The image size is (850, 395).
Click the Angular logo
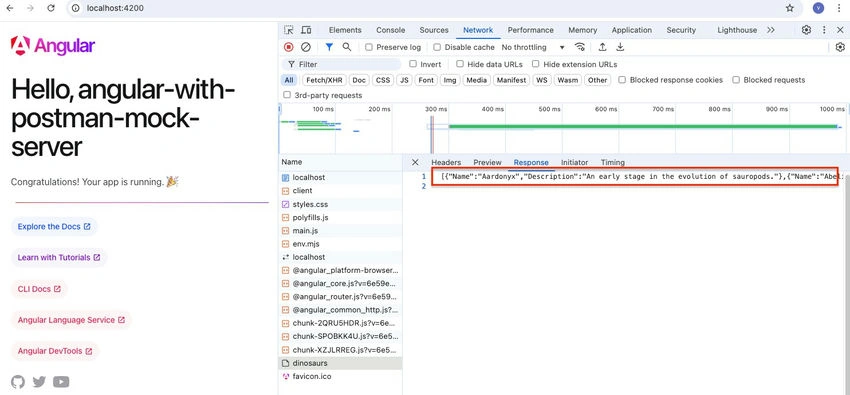[53, 46]
